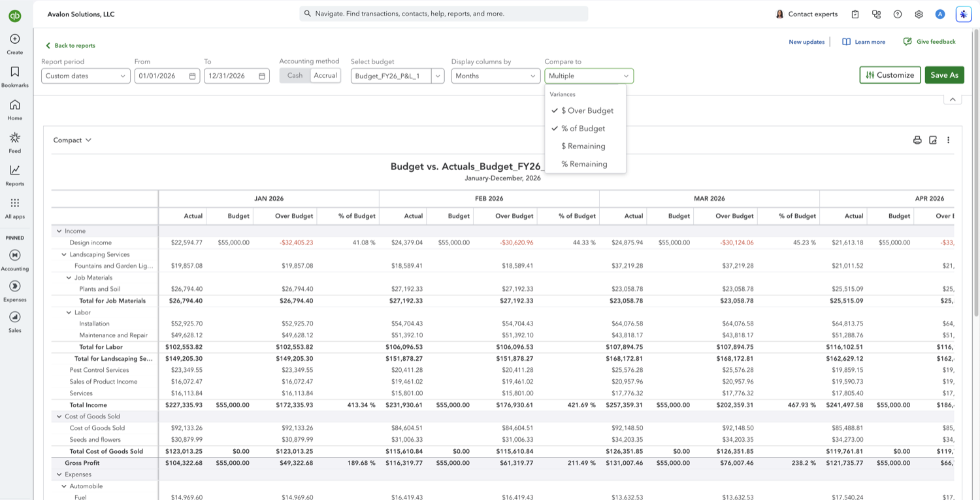Open the Give feedback link
Viewport: 980px width, 500px height.
(x=930, y=42)
